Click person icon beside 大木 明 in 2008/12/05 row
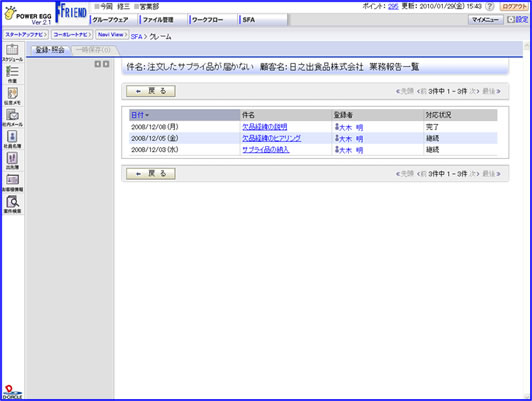Screen dimensions: 532x401 [337, 138]
